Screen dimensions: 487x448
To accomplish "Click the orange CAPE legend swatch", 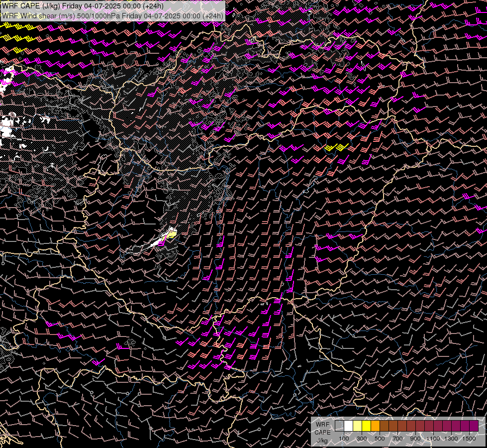I will [x=375, y=426].
